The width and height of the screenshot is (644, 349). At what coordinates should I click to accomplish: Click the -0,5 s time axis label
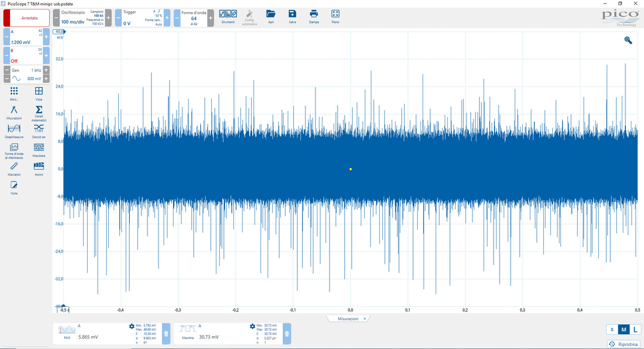pyautogui.click(x=64, y=310)
